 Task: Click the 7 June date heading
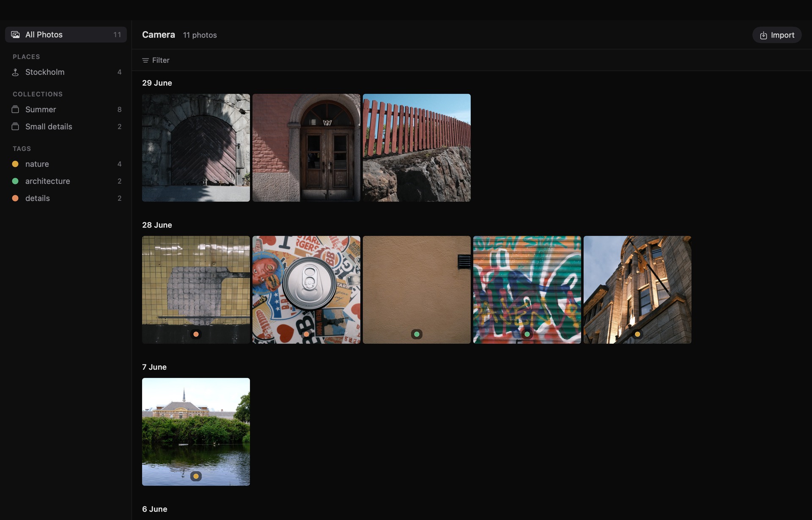[x=154, y=367]
